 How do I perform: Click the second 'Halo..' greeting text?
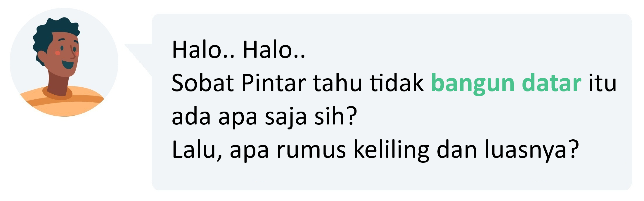coord(274,50)
